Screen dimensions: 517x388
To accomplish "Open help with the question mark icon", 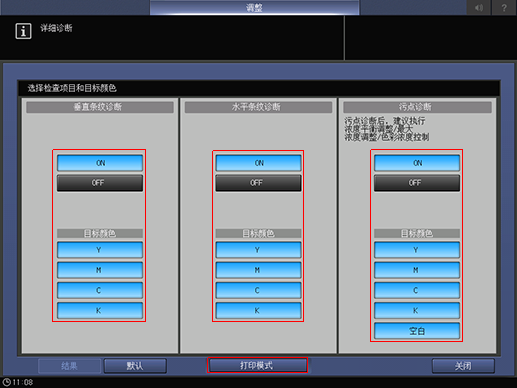I will click(504, 7).
